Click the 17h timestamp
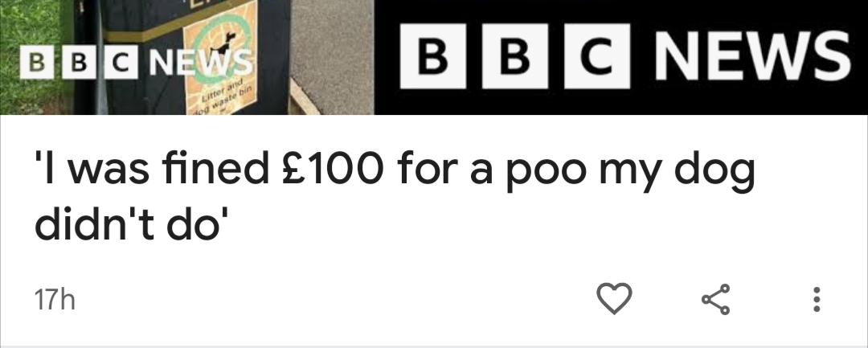The image size is (868, 348). click(x=55, y=301)
